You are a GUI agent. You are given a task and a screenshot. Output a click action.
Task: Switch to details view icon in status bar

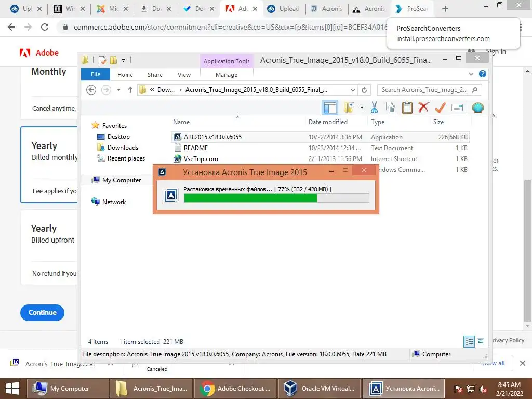(469, 341)
